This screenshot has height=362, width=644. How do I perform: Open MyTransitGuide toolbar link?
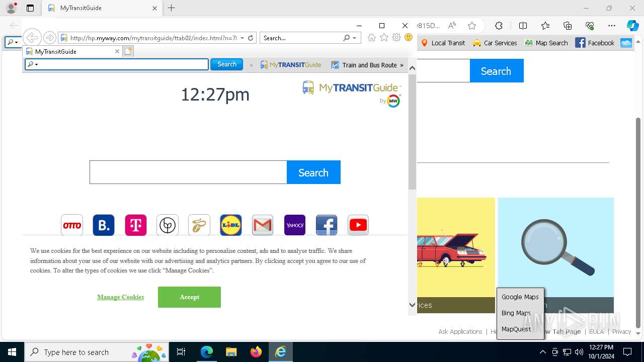click(x=291, y=65)
